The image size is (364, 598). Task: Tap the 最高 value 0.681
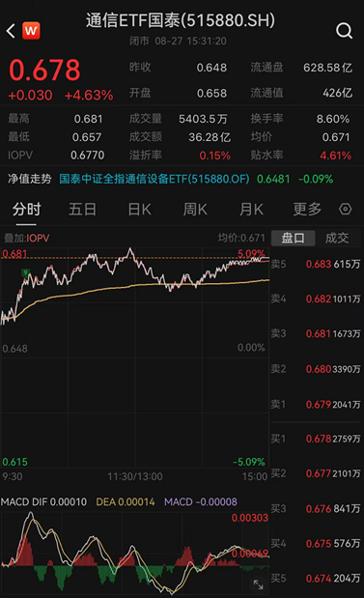tap(88, 119)
